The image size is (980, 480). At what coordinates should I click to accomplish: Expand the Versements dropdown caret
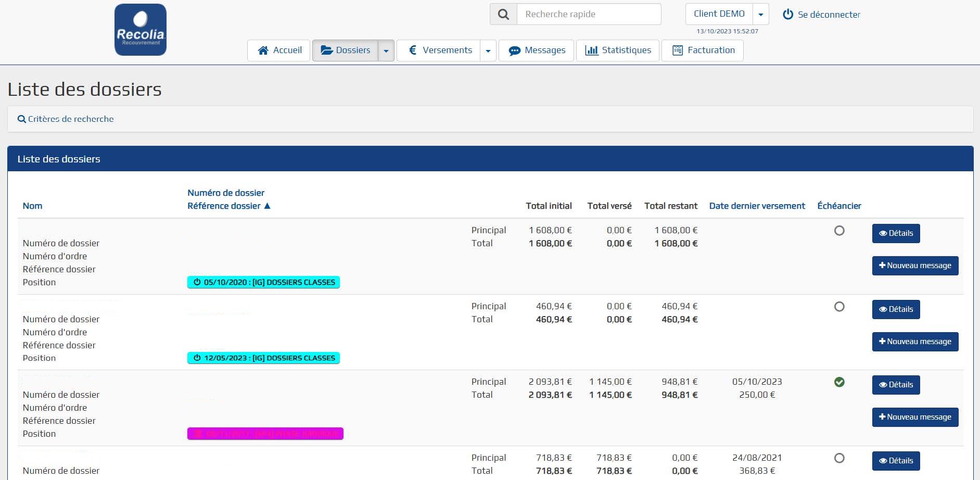click(488, 50)
